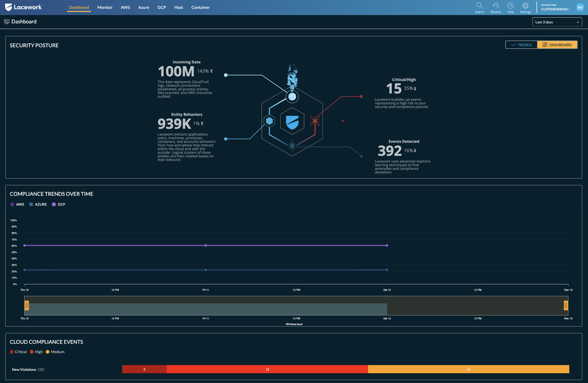Screen dimensions: 588x383
Task: Click the New Violations (30) label
Action: tap(28, 369)
